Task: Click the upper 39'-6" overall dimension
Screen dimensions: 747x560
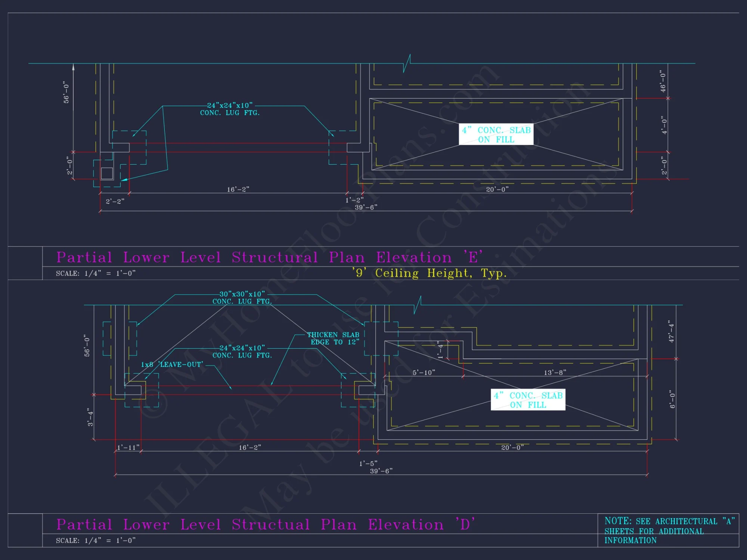Action: click(x=366, y=207)
